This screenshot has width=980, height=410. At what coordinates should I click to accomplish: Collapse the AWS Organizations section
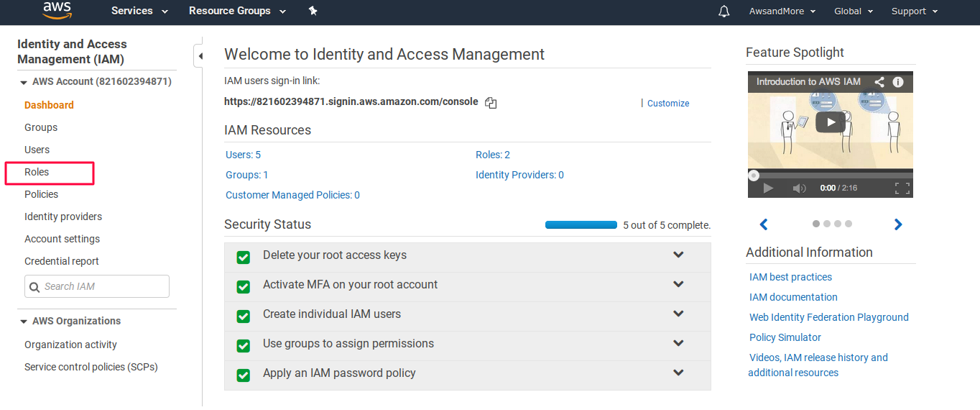click(x=24, y=322)
